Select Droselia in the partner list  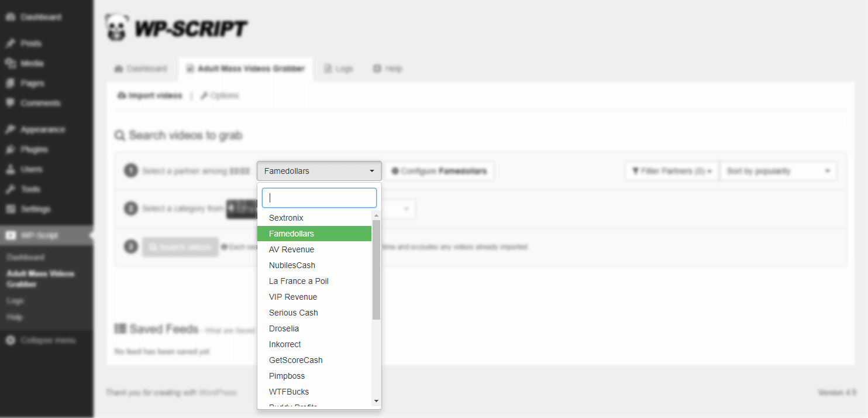coord(315,328)
